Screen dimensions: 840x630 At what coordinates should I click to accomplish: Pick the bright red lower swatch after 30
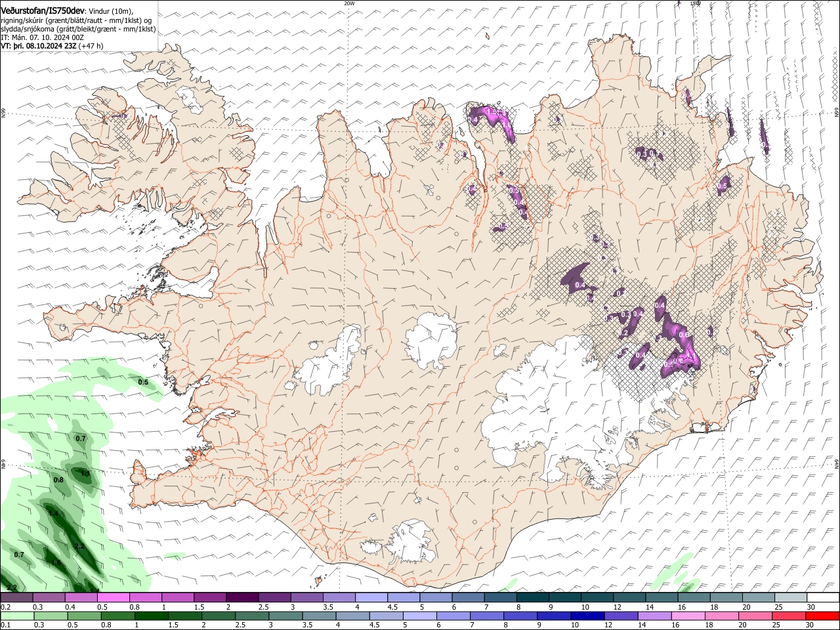(822, 616)
